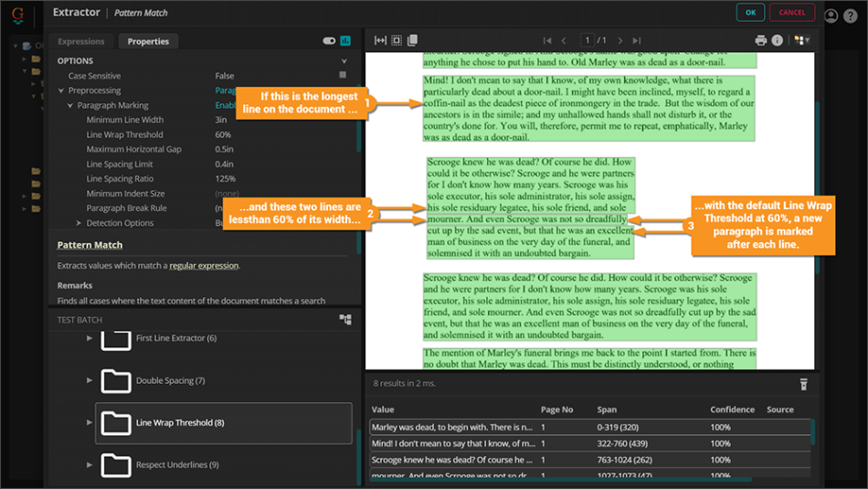
Task: Click the fit-to-width icon in viewer toolbar
Action: pyautogui.click(x=380, y=40)
